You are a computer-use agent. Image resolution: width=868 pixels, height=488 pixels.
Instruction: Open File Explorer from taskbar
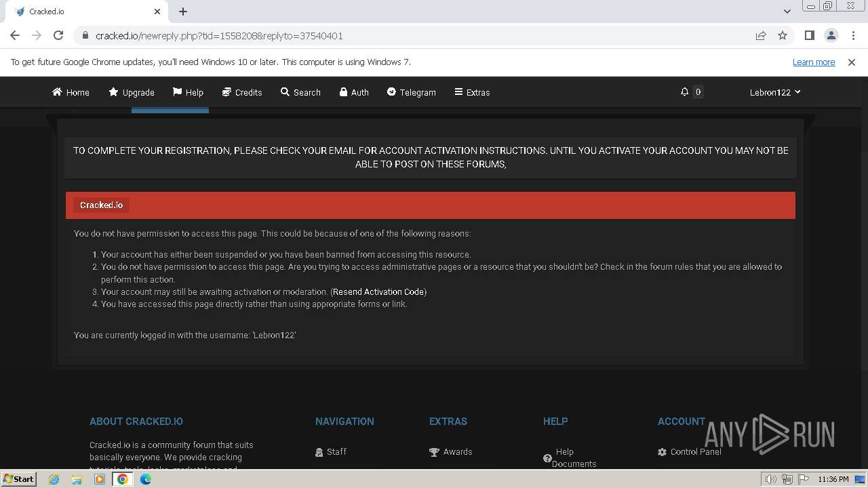(x=77, y=479)
